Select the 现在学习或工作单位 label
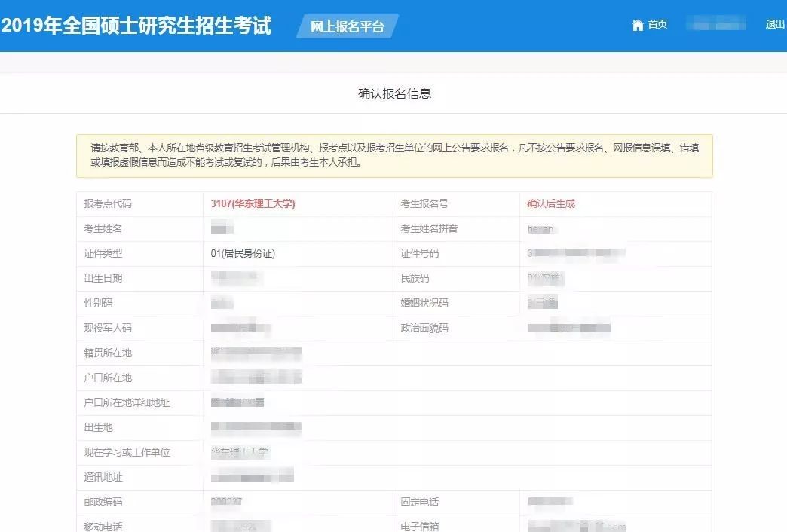Screen dimensions: 787x532 pyautogui.click(x=127, y=453)
